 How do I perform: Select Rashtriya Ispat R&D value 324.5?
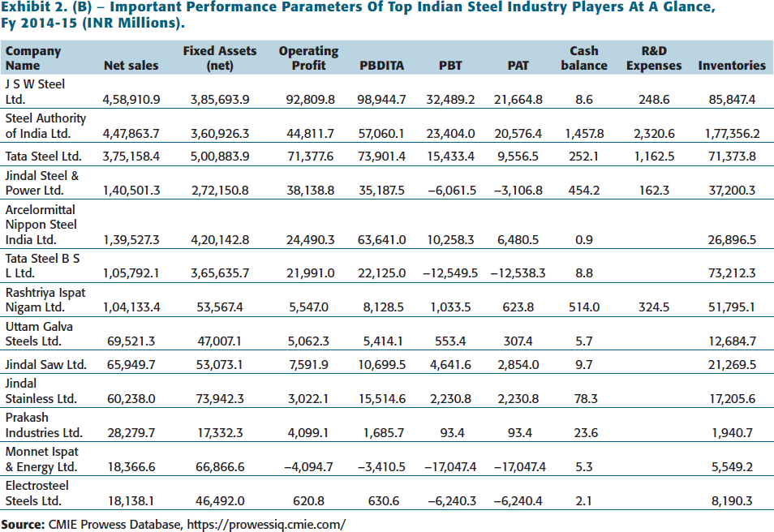click(654, 307)
